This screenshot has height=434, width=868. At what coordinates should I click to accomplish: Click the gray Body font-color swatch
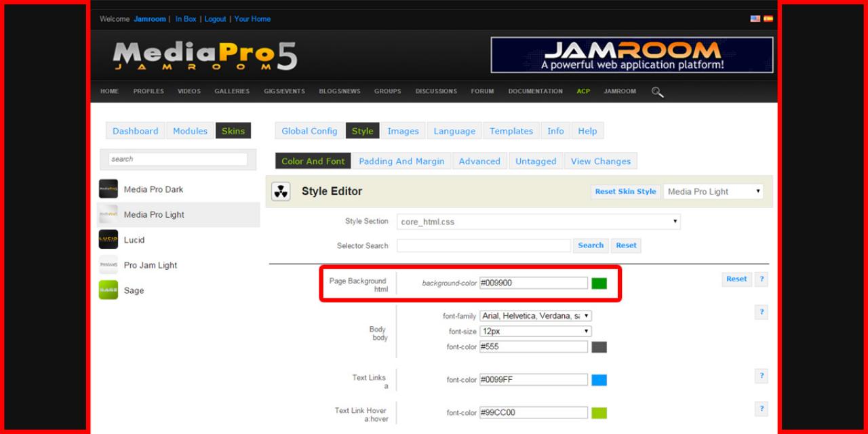pyautogui.click(x=599, y=347)
